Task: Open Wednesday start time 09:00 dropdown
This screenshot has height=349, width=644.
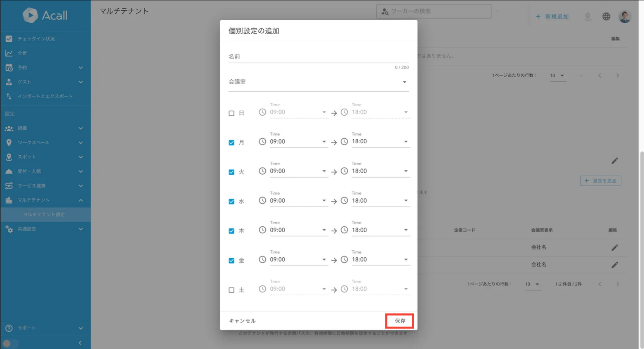Action: [x=298, y=201]
